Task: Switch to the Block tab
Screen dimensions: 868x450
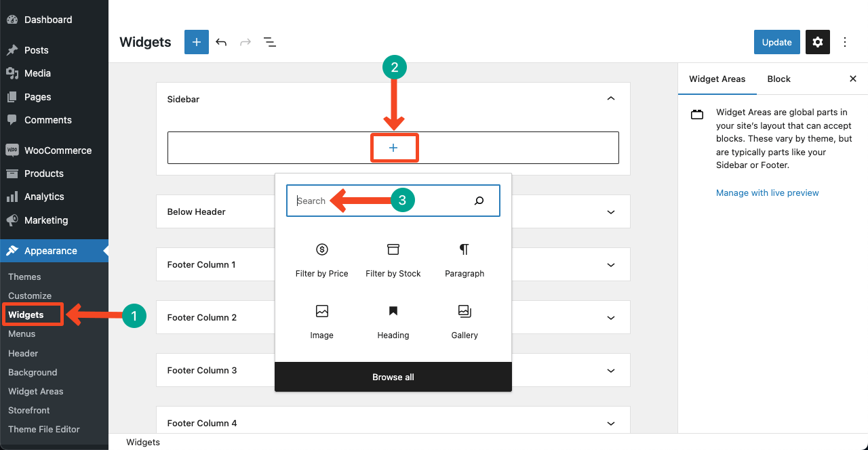Action: (x=778, y=79)
